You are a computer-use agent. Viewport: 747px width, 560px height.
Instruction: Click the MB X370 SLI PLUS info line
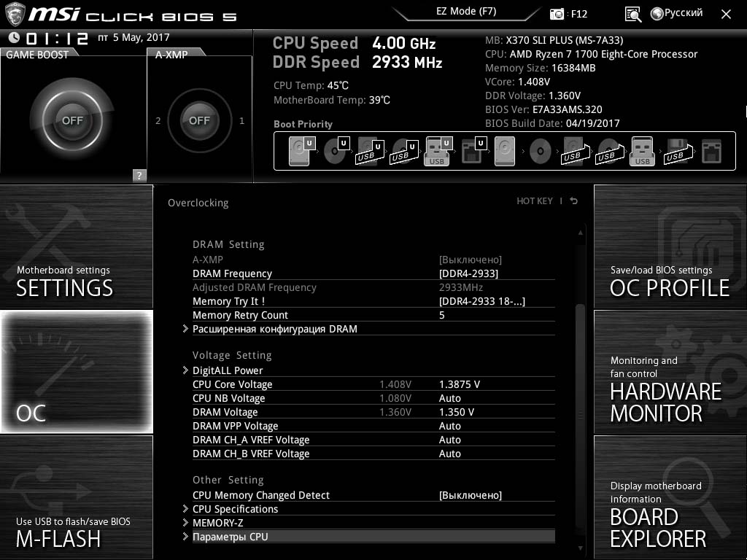point(554,40)
